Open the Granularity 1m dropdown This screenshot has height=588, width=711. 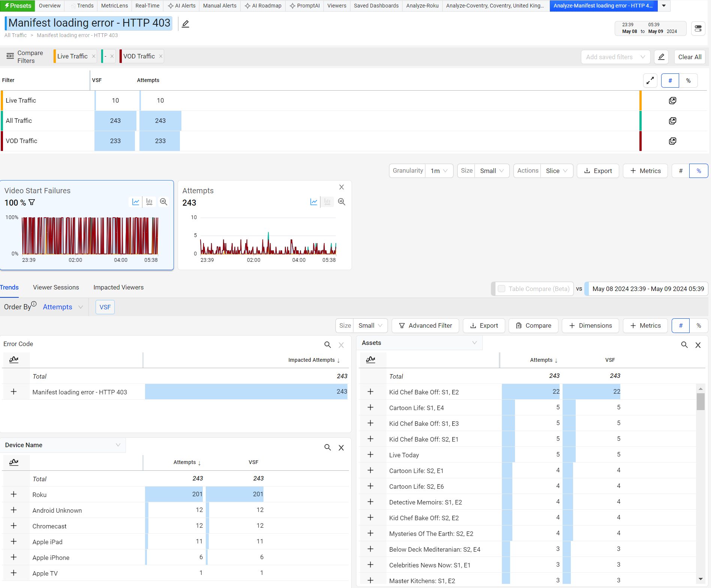[439, 171]
